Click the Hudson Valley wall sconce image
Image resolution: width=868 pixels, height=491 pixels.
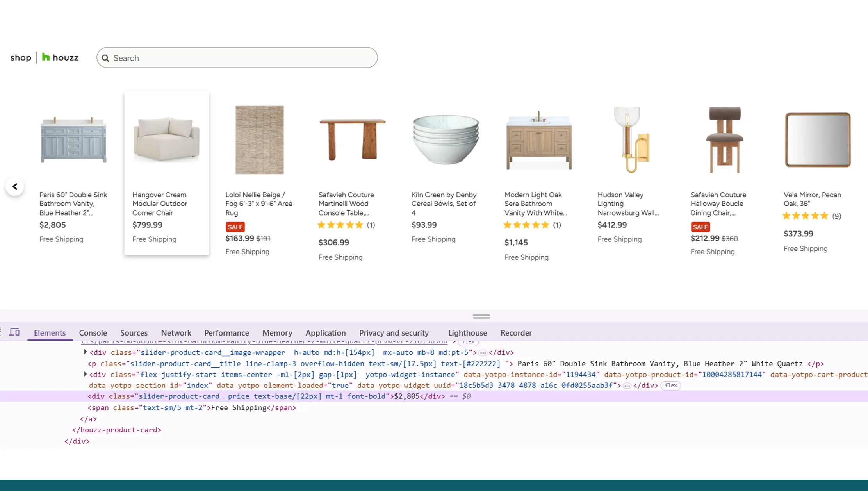point(631,140)
